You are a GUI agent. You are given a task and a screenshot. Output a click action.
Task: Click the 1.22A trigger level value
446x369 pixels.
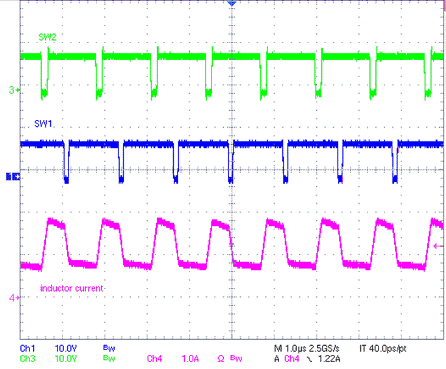(329, 359)
